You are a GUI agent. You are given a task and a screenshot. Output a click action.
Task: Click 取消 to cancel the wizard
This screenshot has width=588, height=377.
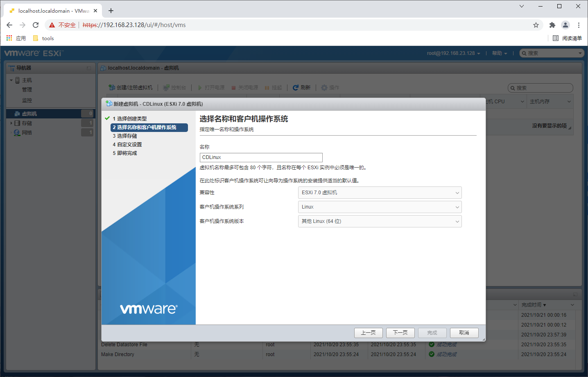point(464,333)
